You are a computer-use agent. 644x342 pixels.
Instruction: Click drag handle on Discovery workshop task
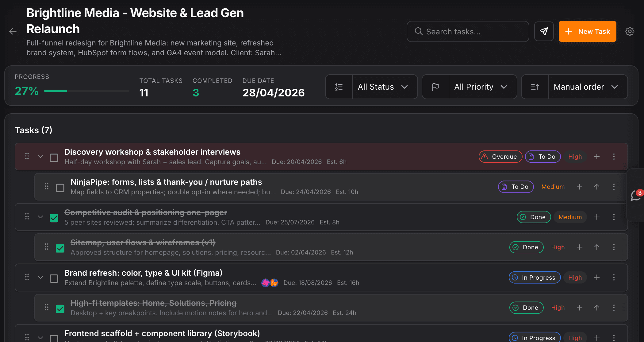(x=27, y=157)
